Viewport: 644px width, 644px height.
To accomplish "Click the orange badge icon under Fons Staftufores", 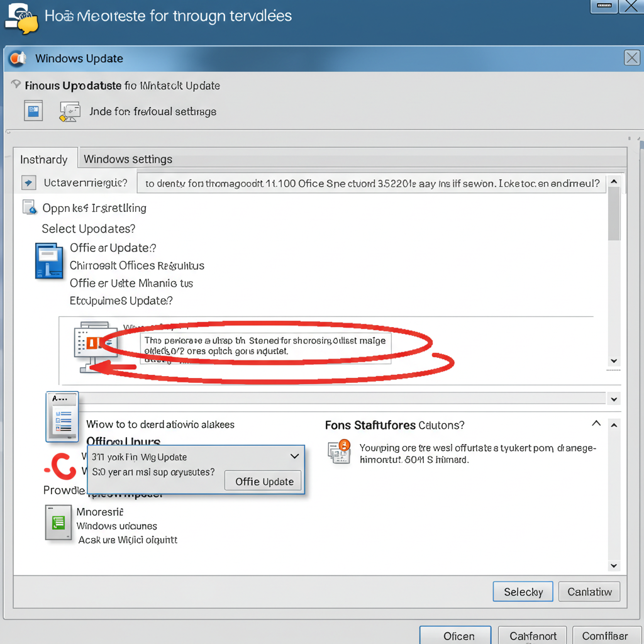I will [x=339, y=452].
